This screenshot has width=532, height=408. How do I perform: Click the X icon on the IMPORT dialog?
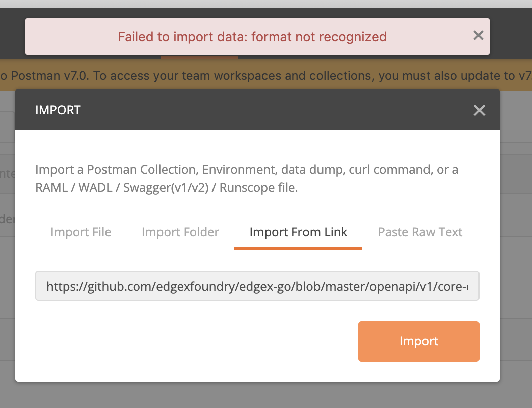coord(478,110)
